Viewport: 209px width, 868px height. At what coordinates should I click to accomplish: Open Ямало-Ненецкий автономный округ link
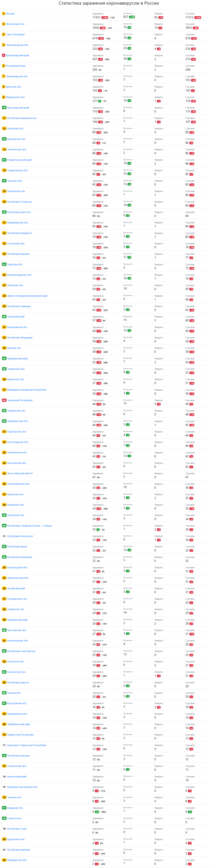[x=27, y=296]
